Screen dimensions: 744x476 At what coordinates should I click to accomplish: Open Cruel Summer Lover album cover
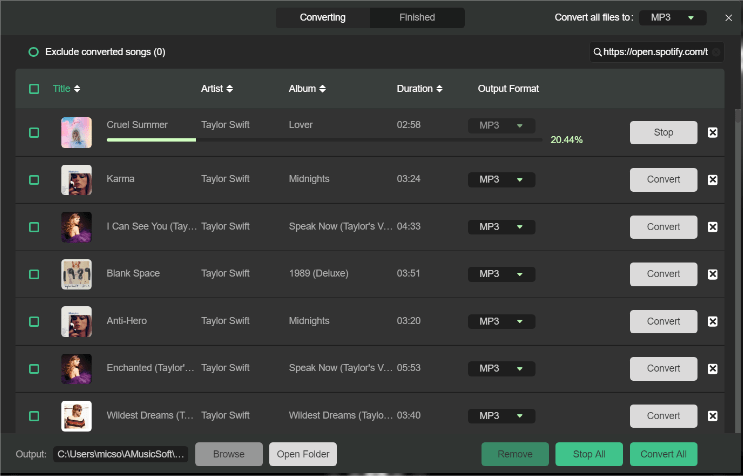(x=76, y=132)
